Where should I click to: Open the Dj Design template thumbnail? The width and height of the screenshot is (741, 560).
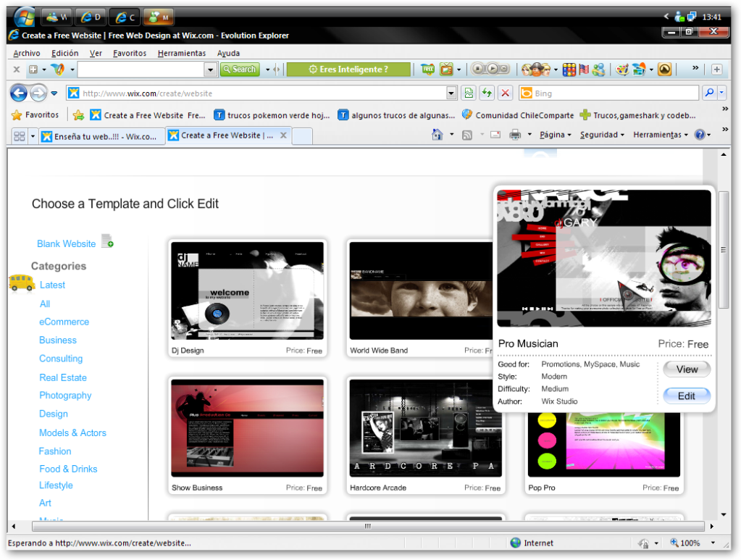(x=247, y=291)
